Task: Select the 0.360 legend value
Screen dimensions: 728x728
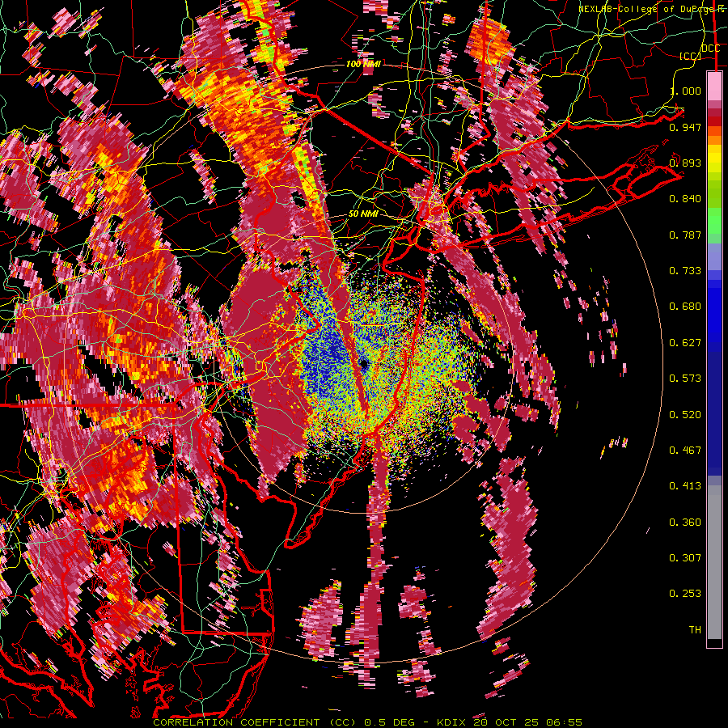Action: click(685, 523)
